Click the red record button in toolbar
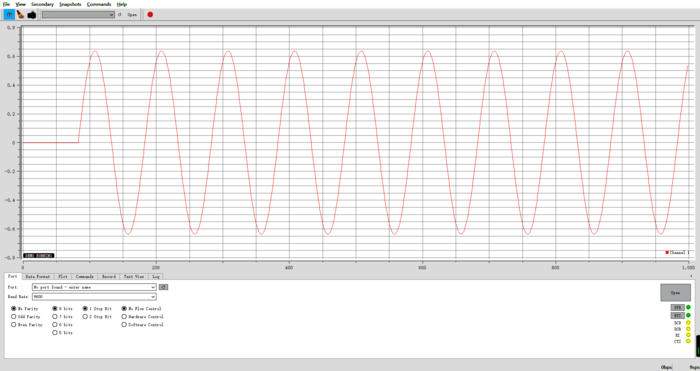The height and width of the screenshot is (371, 700). point(150,15)
